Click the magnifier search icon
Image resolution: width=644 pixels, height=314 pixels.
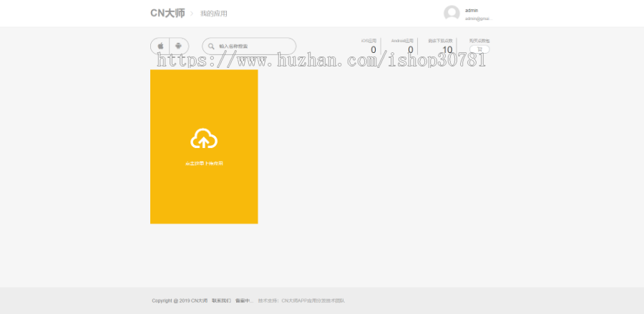pos(210,46)
